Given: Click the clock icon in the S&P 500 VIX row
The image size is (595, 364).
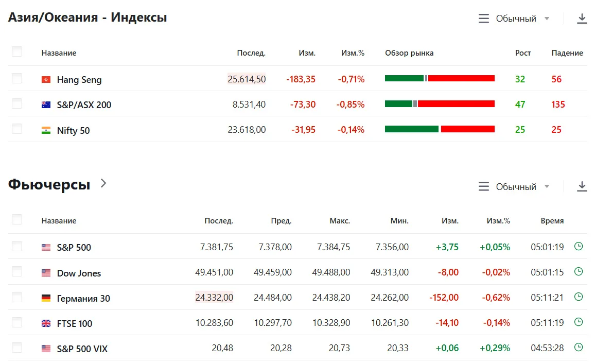Looking at the screenshot, I should [x=579, y=348].
